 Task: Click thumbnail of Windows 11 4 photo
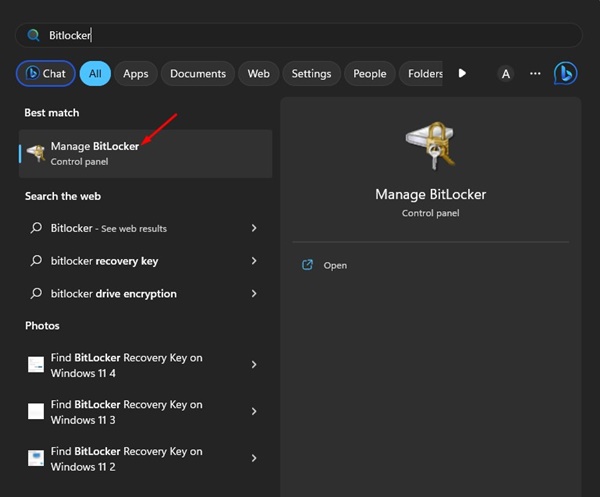[36, 365]
